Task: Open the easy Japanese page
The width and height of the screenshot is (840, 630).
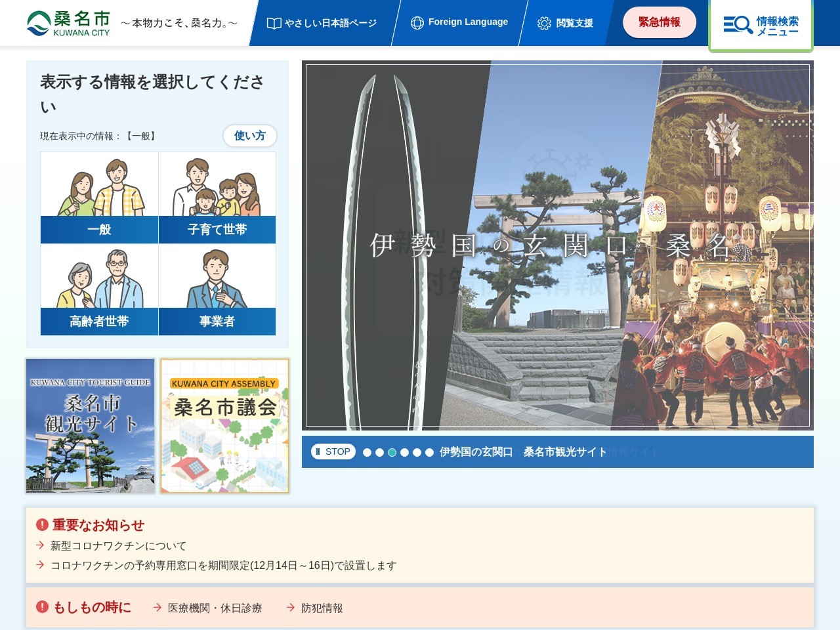Action: point(322,23)
